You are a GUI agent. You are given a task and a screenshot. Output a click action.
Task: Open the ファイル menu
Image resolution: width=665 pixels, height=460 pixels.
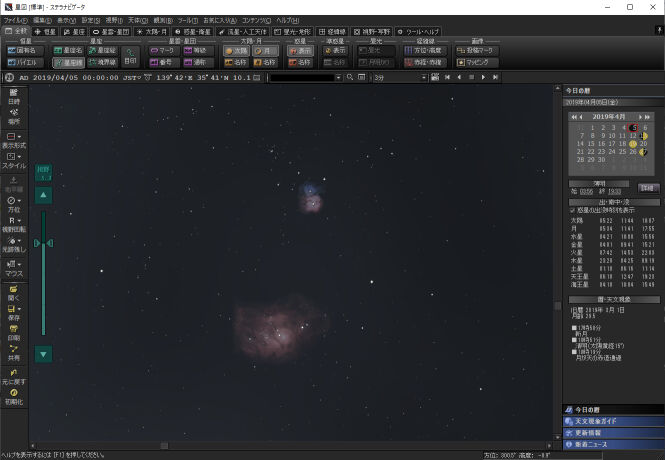16,20
